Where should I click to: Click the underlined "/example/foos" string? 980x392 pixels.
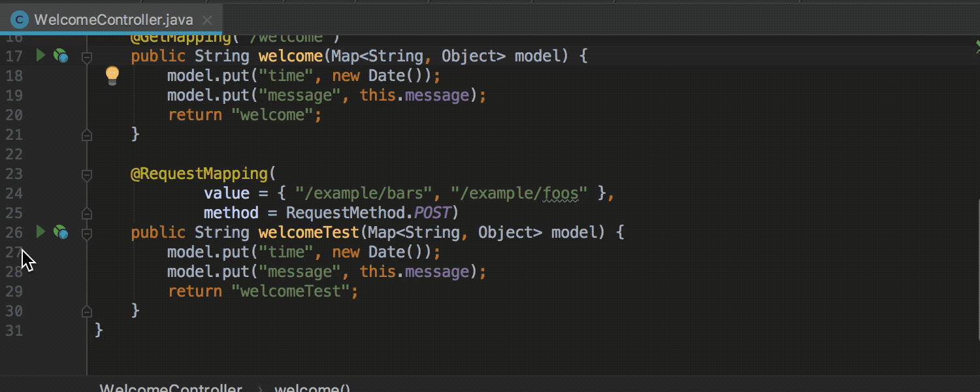click(519, 193)
